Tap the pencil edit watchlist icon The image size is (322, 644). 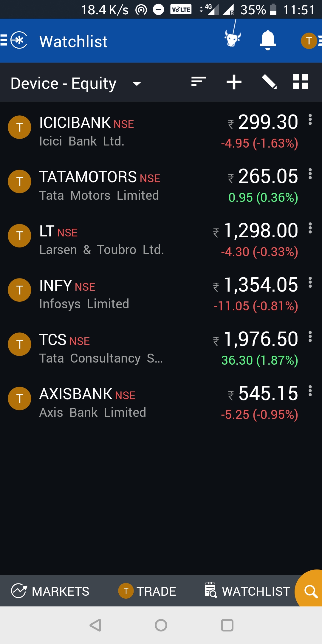click(269, 82)
